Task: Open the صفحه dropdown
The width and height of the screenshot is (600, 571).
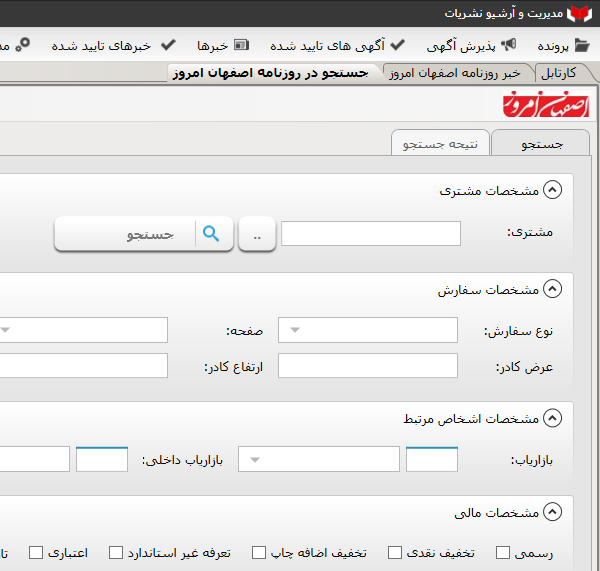Action: 83,330
